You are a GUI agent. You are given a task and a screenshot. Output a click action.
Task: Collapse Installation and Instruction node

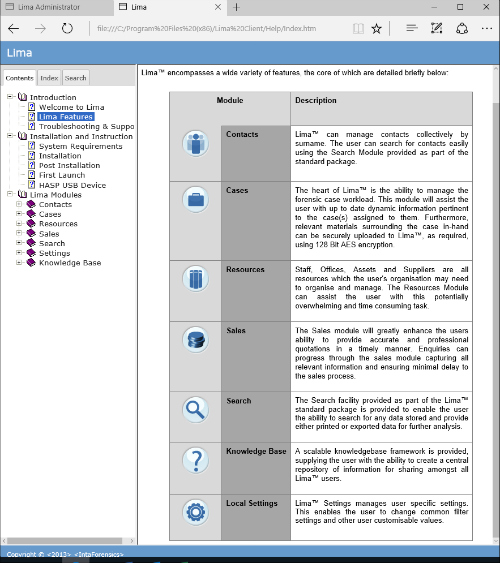[x=10, y=136]
